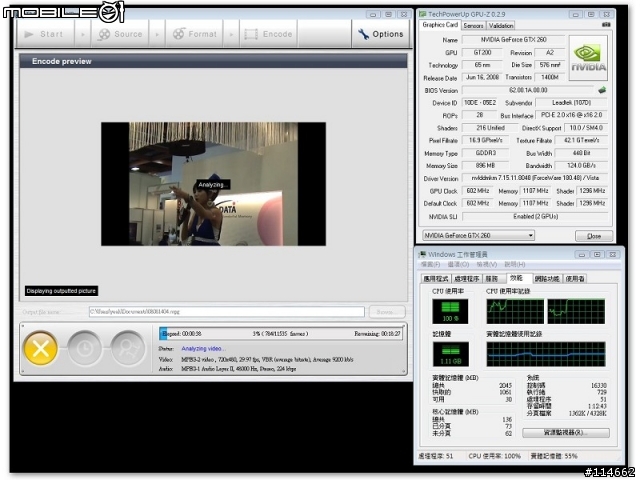
Task: Open GPU selection dropdown in GPU-Z
Action: tap(478, 236)
